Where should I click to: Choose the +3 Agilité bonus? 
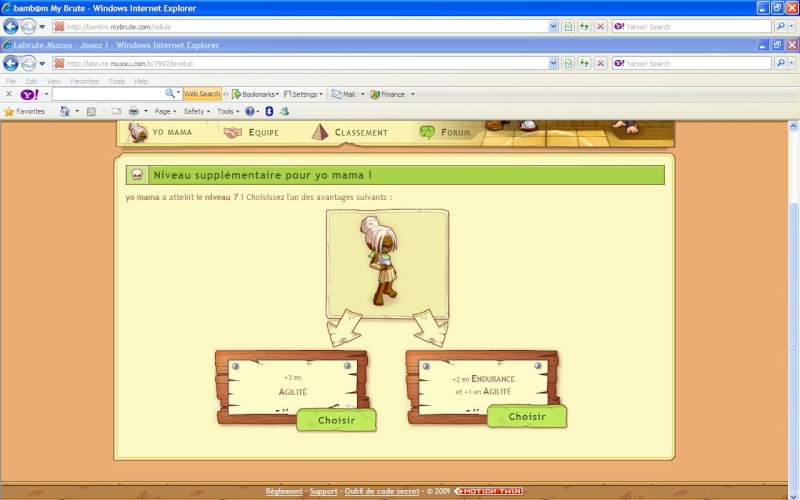336,420
